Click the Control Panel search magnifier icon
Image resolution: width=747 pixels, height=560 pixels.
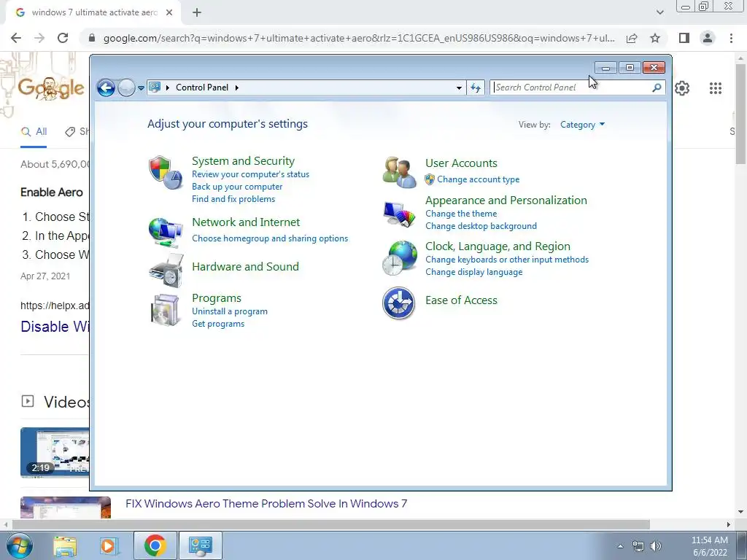(x=657, y=87)
